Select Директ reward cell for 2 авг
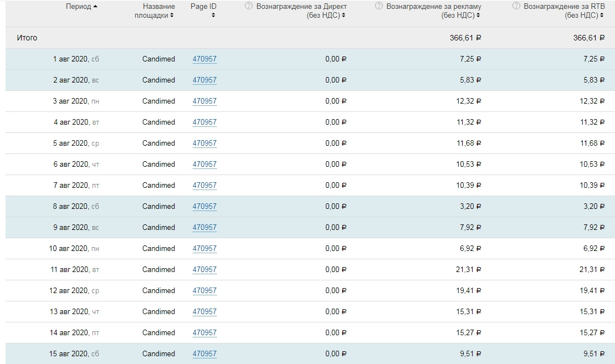615x364 pixels. (336, 80)
